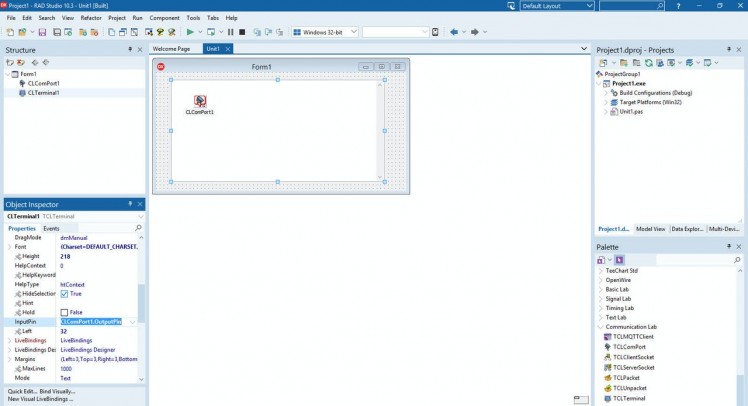The width and height of the screenshot is (748, 406).
Task: Expand Build Configurations (Debug) node
Action: click(606, 93)
